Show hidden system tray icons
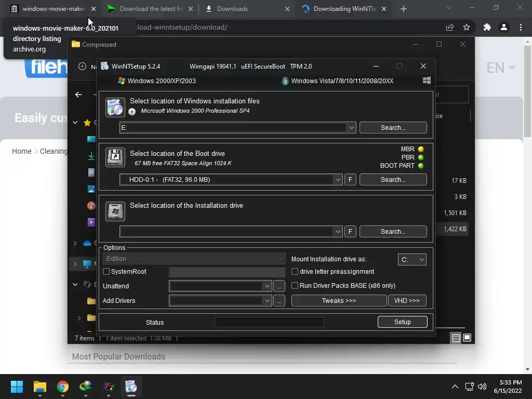The image size is (532, 399). point(455,387)
